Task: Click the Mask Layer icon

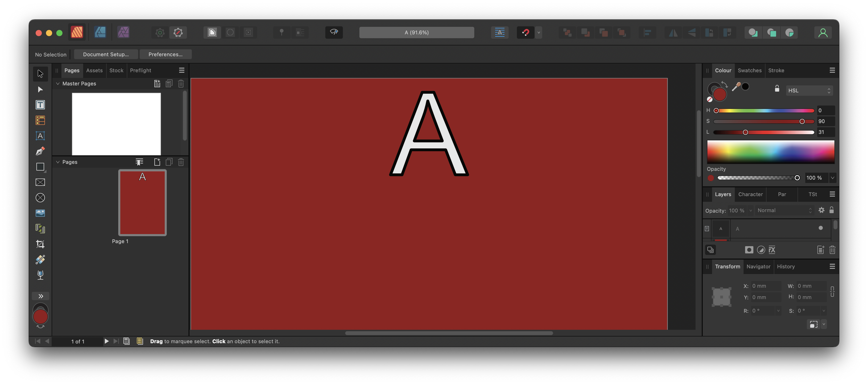Action: 749,250
